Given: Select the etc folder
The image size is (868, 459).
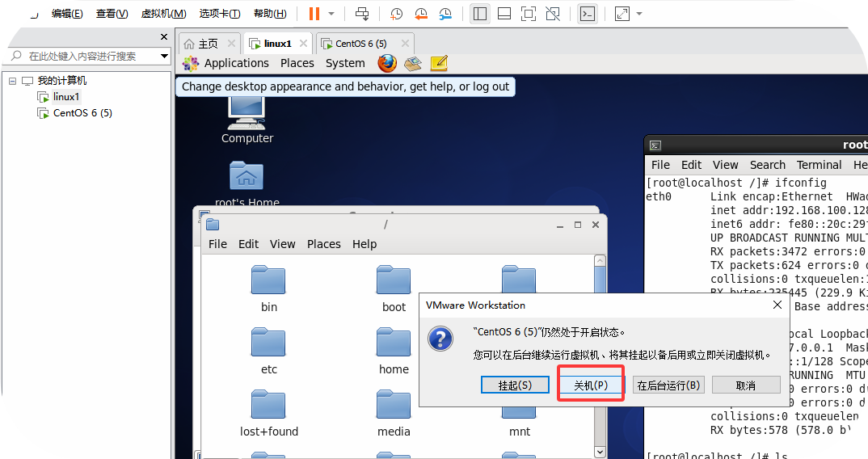Looking at the screenshot, I should [x=268, y=352].
